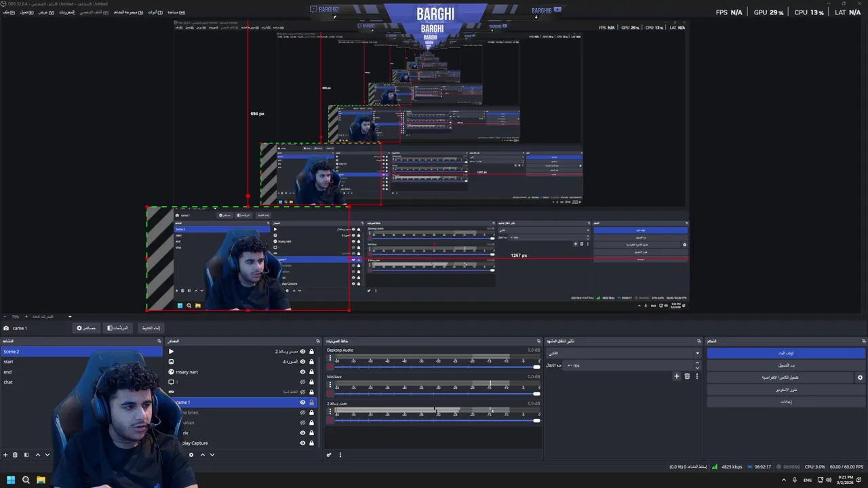Delete the selected scene via trash icon
Image resolution: width=868 pixels, height=488 pixels.
pos(16,455)
